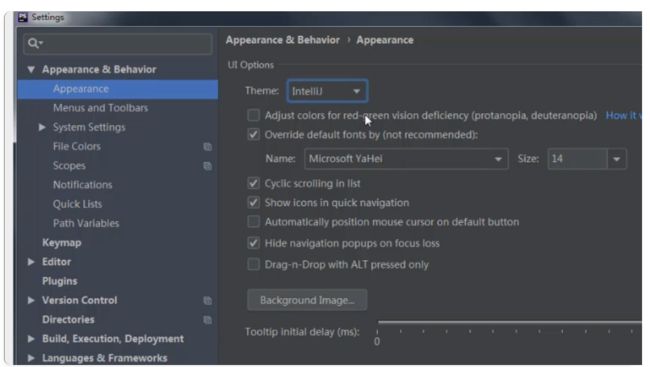Enable Drag-n-Drop with ALT pressed only
650x367 pixels.
point(253,265)
